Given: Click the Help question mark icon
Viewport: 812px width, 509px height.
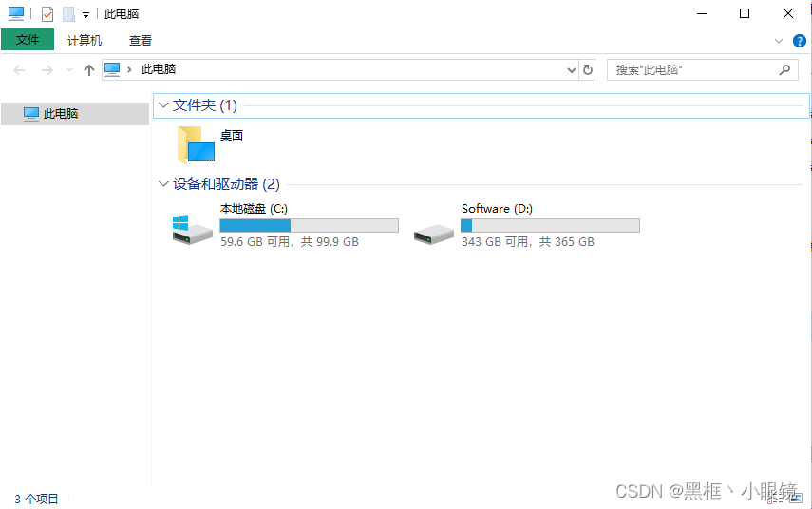Looking at the screenshot, I should tap(799, 41).
